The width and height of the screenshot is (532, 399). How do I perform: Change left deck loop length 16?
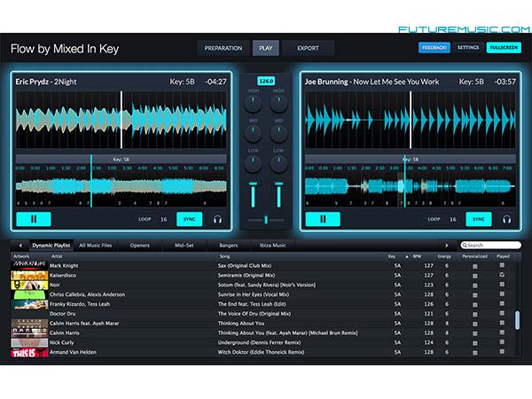pyautogui.click(x=163, y=220)
